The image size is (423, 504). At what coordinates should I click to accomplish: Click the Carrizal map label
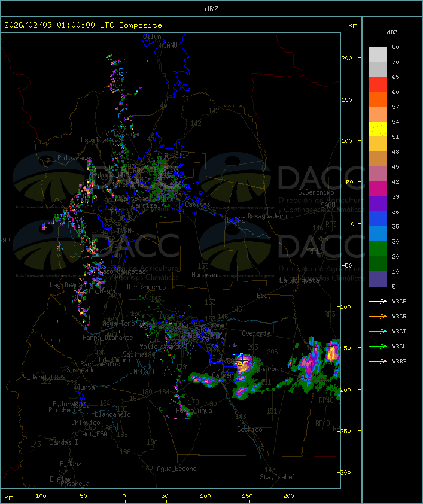coord(145,205)
